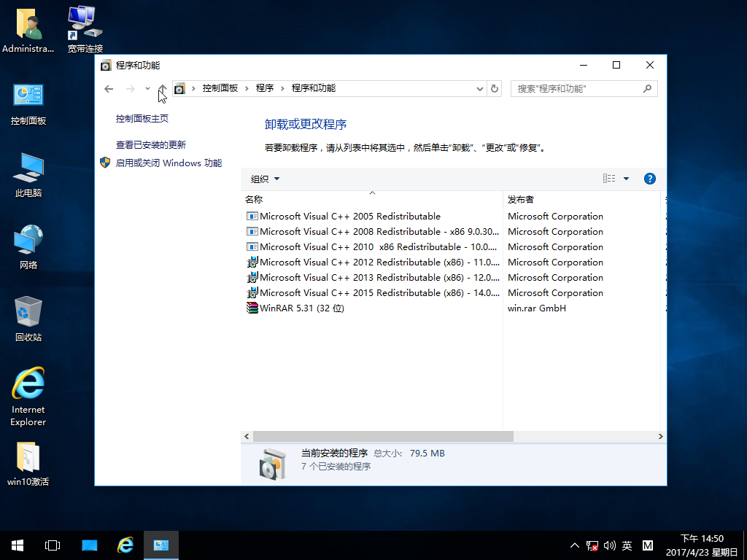Open 网络 desktop icon

pyautogui.click(x=28, y=247)
